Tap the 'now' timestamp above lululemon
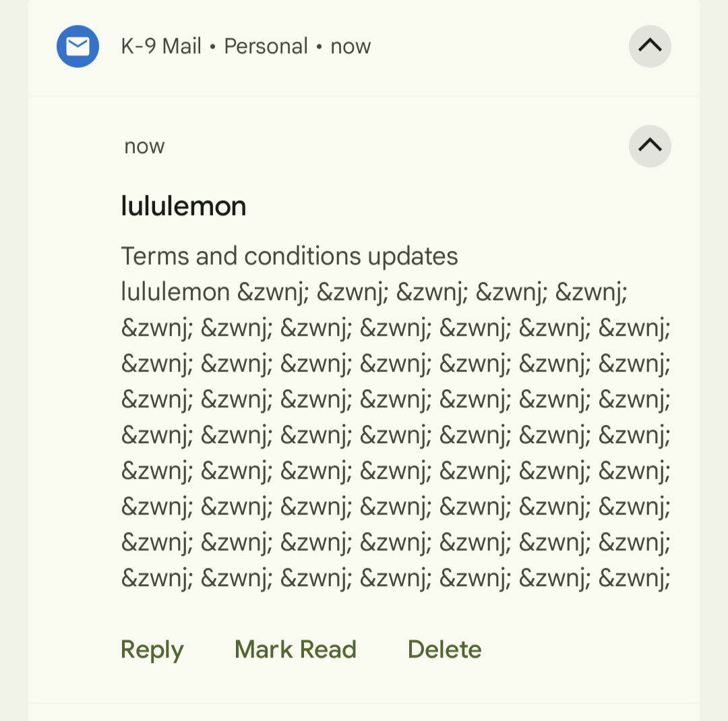728x721 pixels. pyautogui.click(x=144, y=146)
